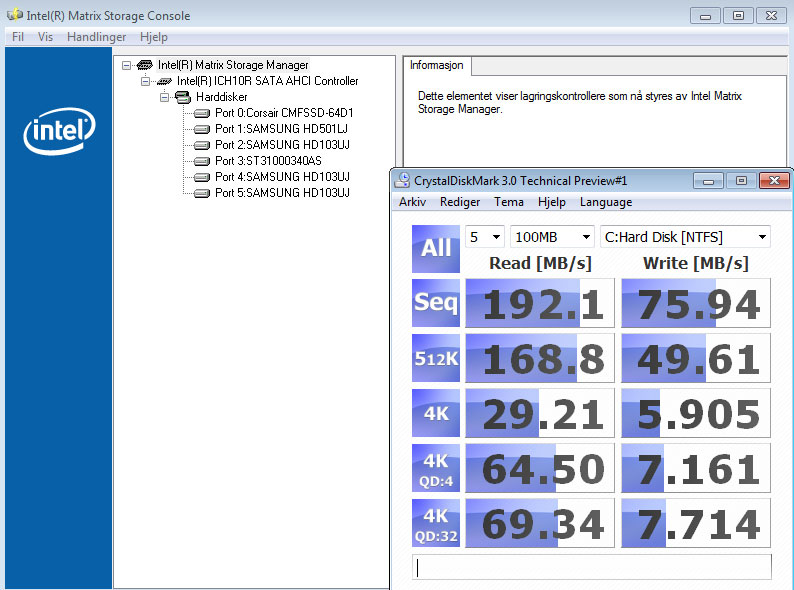This screenshot has width=794, height=590.
Task: Start the Seq benchmark test
Action: point(436,303)
